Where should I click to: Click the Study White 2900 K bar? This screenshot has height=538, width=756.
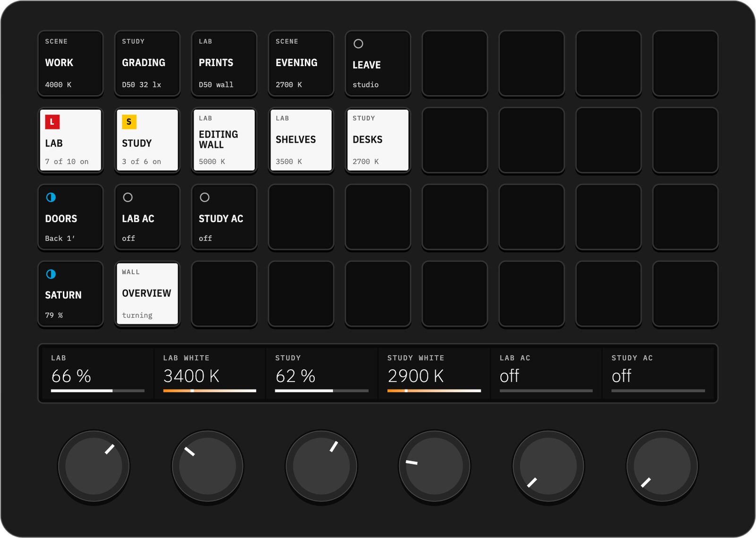pos(434,391)
